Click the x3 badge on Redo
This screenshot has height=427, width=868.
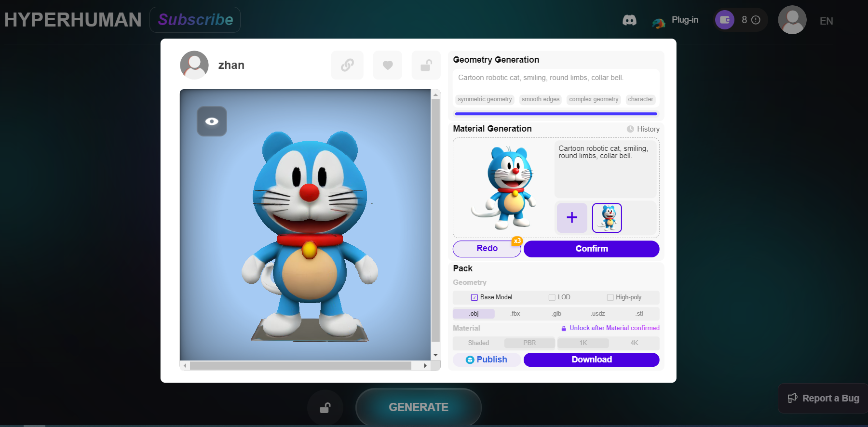tap(517, 240)
